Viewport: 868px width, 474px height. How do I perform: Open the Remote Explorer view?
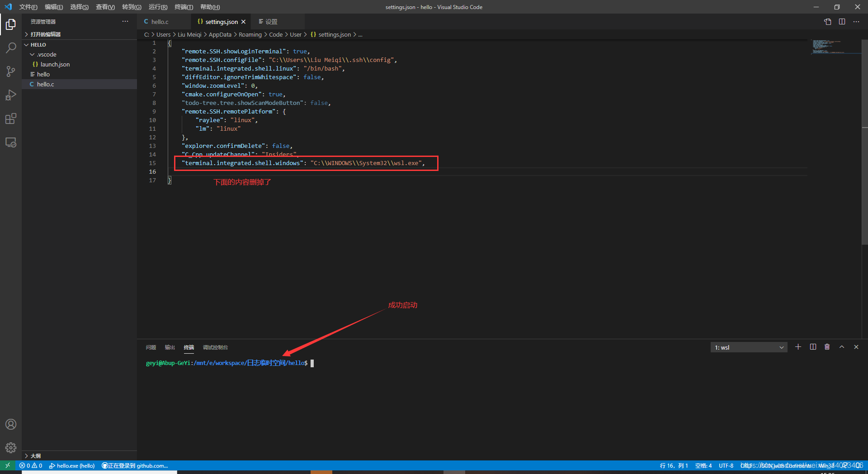tap(11, 142)
